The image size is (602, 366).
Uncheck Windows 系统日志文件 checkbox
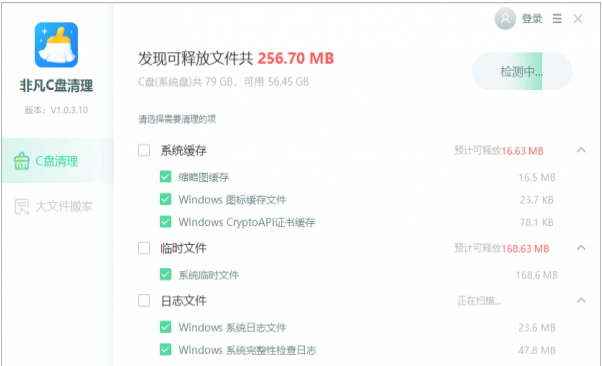point(165,327)
